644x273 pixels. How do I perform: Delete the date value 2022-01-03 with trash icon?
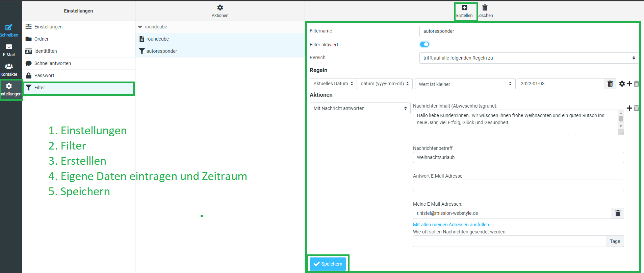[x=610, y=84]
